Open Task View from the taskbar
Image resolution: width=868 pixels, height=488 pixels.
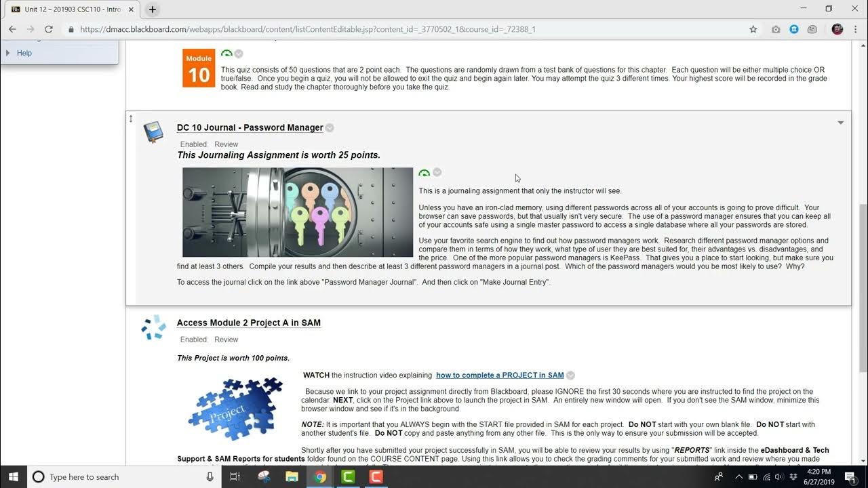coord(235,477)
